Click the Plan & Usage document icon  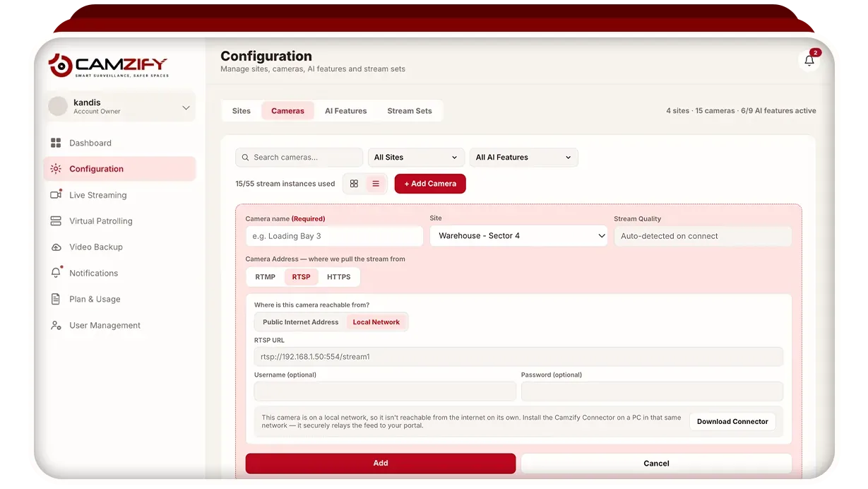[56, 299]
